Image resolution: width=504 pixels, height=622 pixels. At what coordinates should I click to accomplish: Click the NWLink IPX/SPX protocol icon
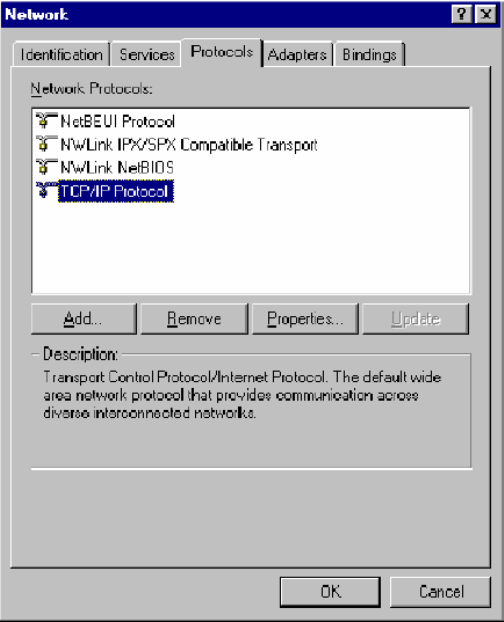pos(47,144)
